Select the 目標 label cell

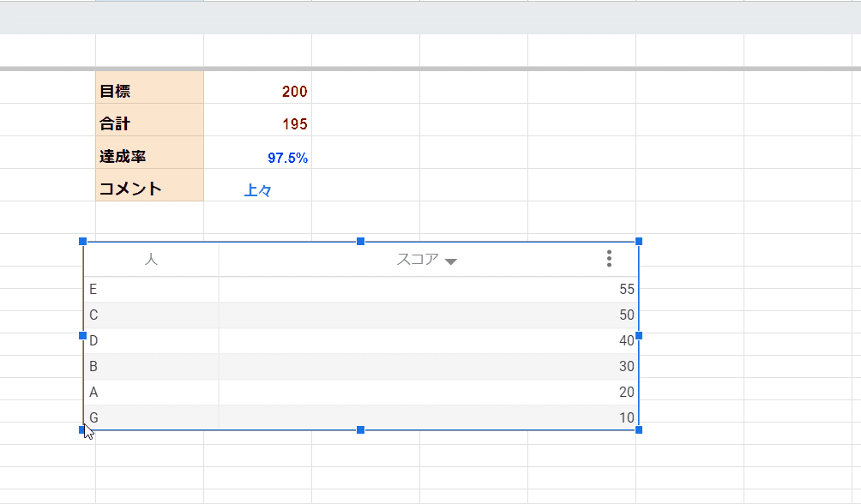click(x=149, y=87)
